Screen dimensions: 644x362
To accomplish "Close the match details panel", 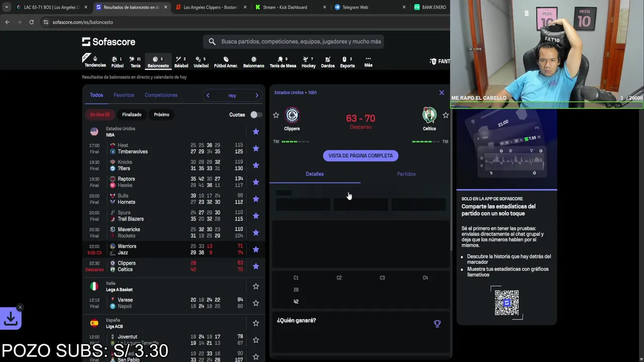I will [x=442, y=93].
